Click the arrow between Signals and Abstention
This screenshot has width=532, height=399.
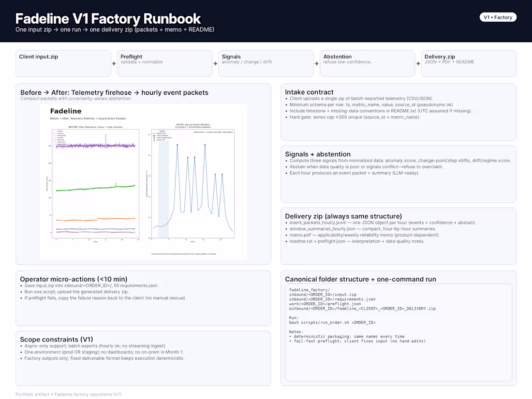coord(316,63)
